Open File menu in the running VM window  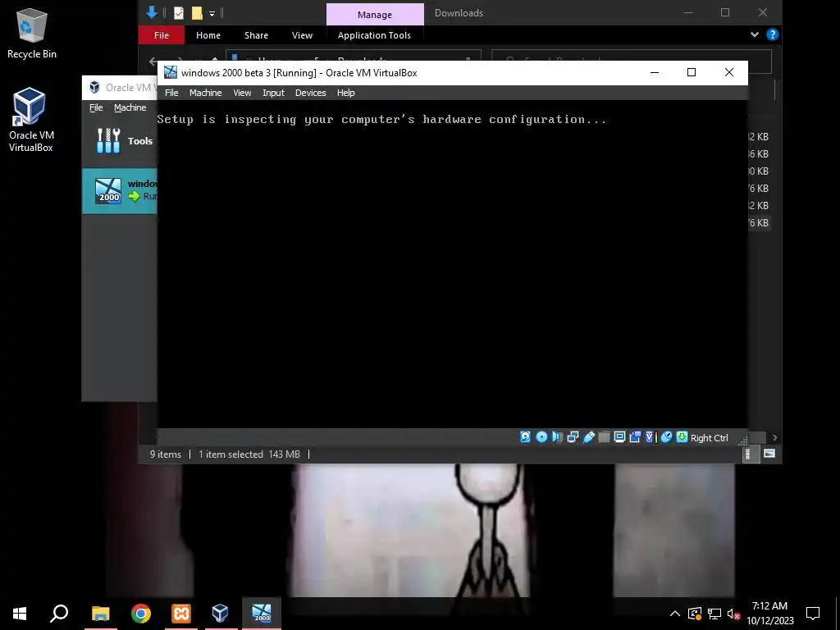[x=171, y=93]
